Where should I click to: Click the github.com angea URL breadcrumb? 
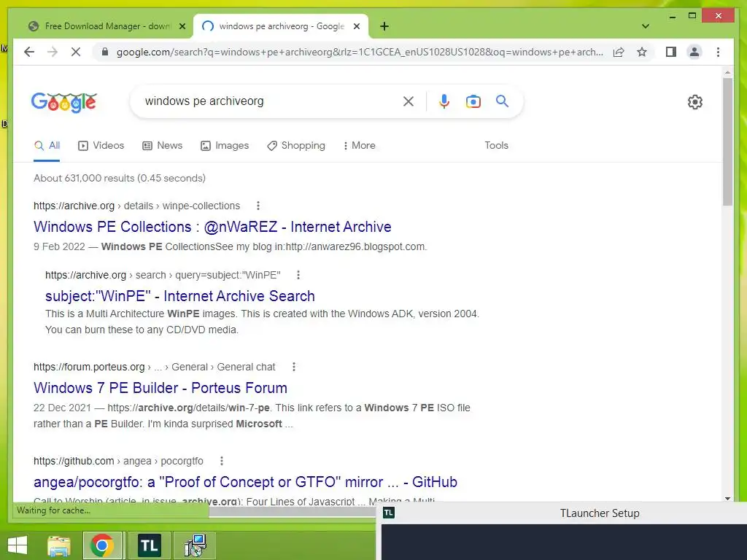tap(118, 461)
